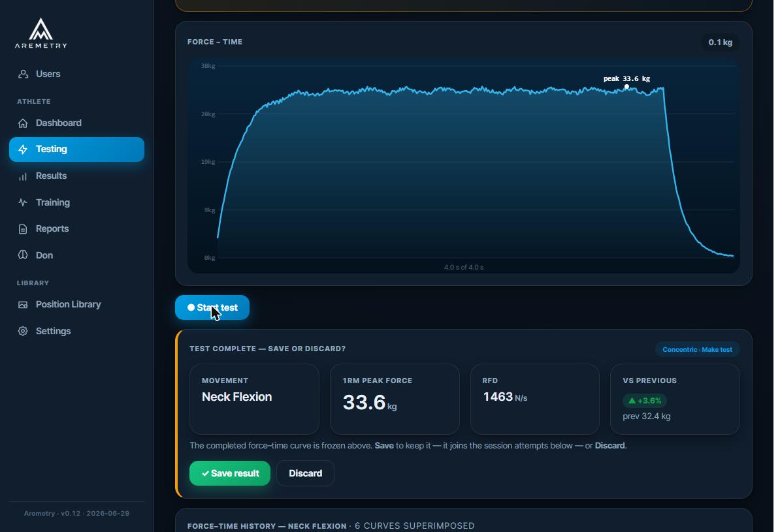Image resolution: width=780 pixels, height=532 pixels.
Task: Save the completed test result
Action: pos(230,473)
